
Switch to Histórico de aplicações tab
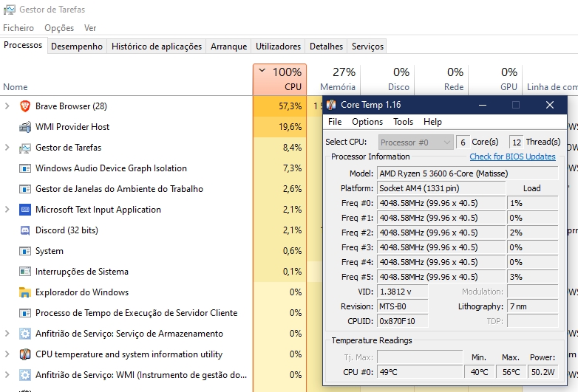(x=157, y=47)
